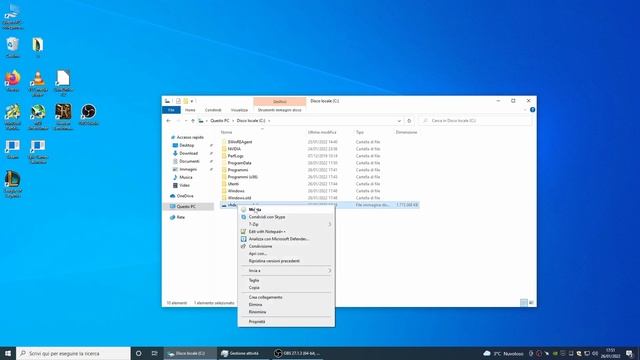Screen dimensions: 640x360
Task: Click the Refresh button beside address bar
Action: tap(409, 121)
